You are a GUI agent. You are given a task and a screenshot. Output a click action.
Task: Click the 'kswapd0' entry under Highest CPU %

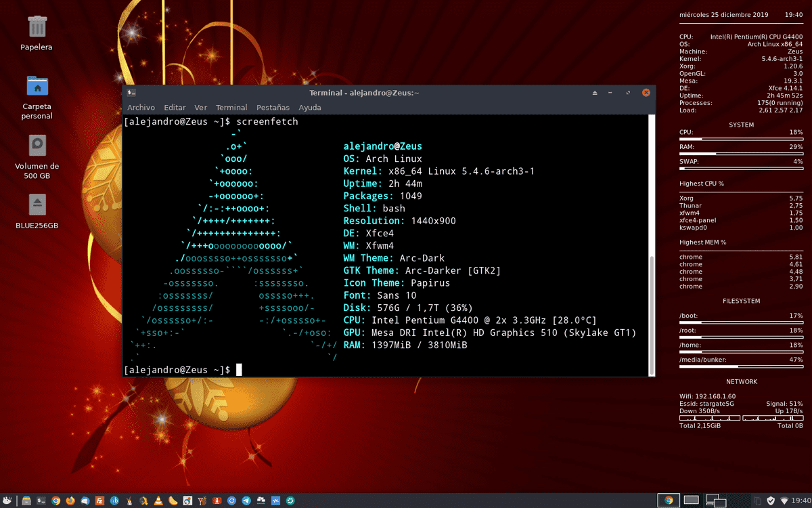click(x=692, y=228)
